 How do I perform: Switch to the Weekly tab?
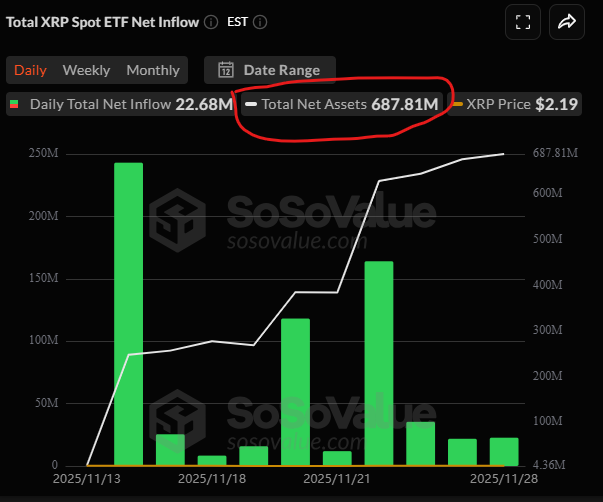87,70
